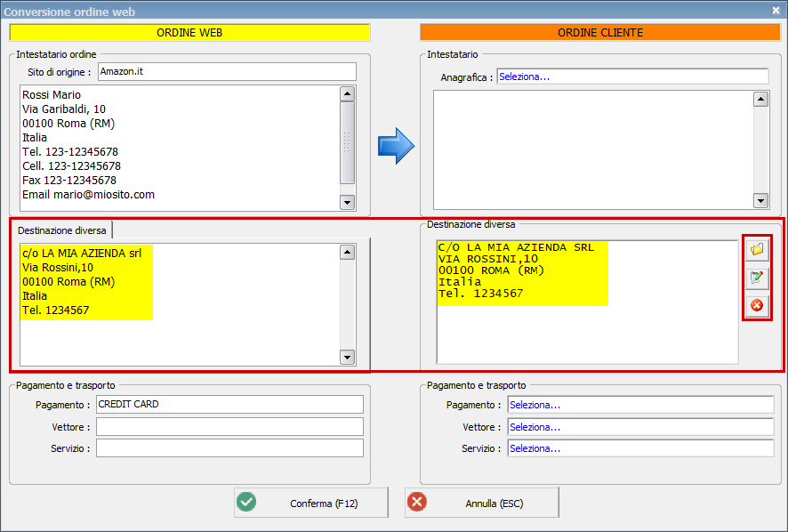Click 'VIA ROSSINI,10' in Ordine Cliente destination
Screen dimensions: 788x532
(488, 259)
